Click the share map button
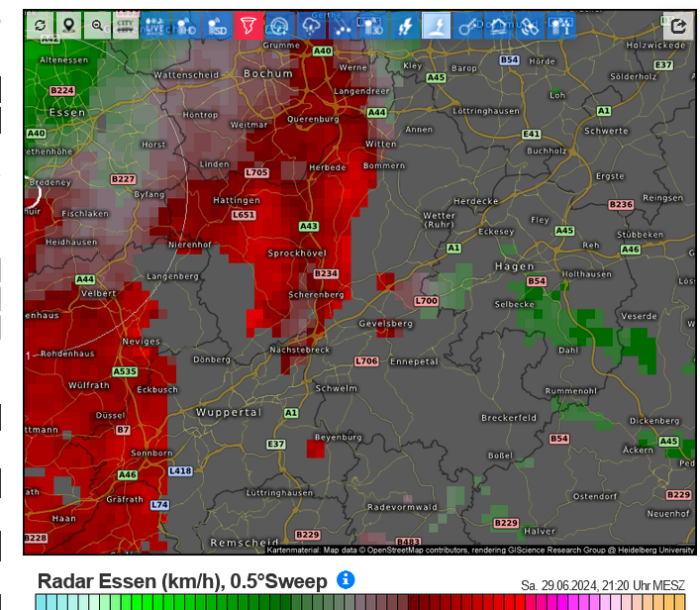The image size is (700, 610). (x=679, y=26)
